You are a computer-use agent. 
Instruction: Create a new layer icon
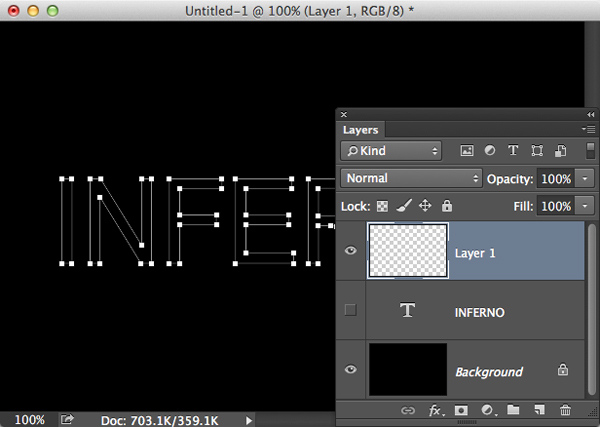(x=539, y=410)
